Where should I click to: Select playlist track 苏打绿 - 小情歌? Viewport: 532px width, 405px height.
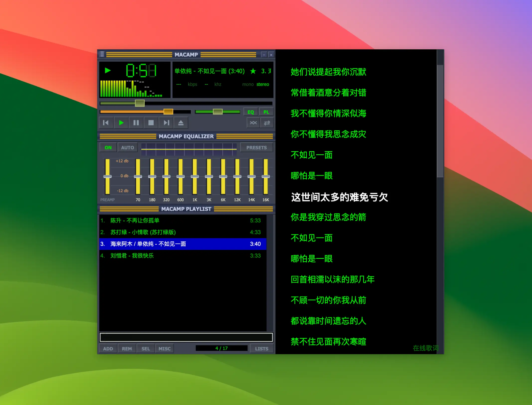pyautogui.click(x=183, y=232)
